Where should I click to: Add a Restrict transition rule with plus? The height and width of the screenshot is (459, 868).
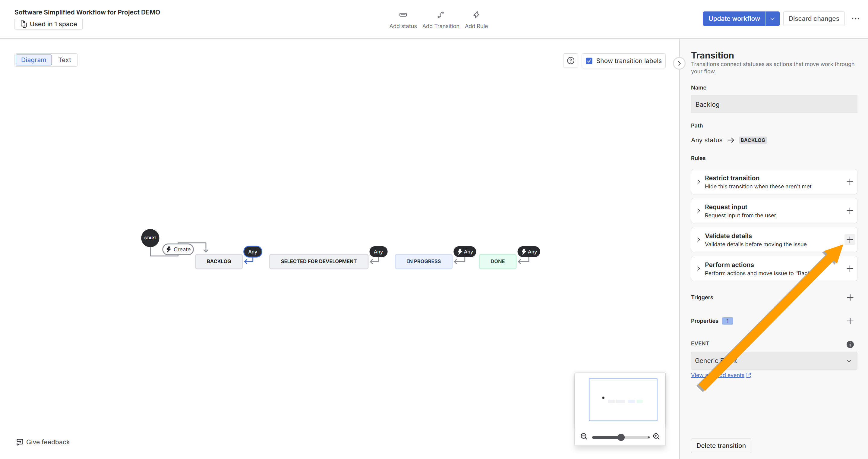pos(850,182)
